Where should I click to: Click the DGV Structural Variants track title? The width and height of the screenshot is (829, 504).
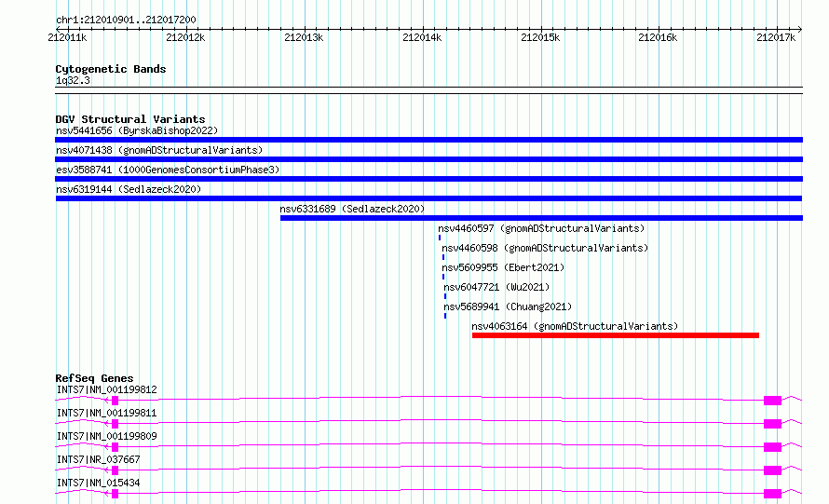click(130, 119)
